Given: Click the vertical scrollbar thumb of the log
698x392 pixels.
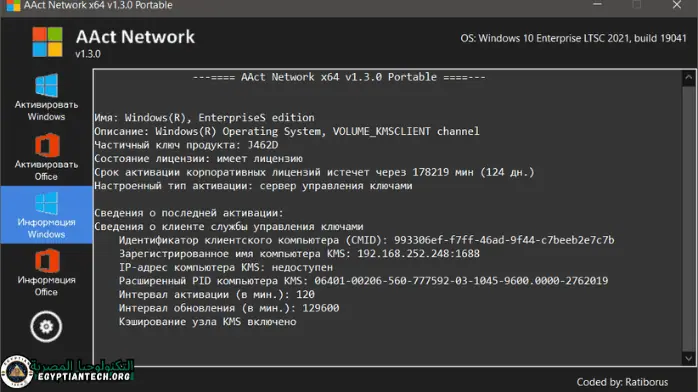Looking at the screenshot, I should click(x=689, y=218).
